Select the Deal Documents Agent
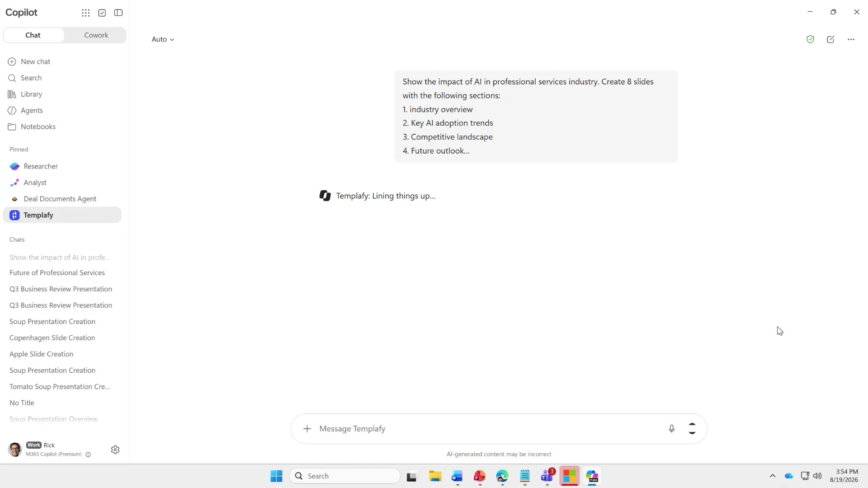This screenshot has width=868, height=488. [62, 199]
